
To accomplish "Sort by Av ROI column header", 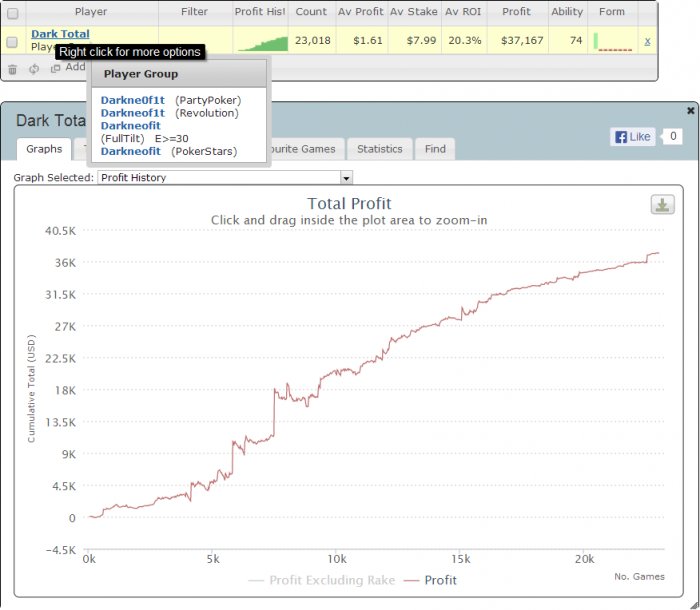I will pyautogui.click(x=463, y=12).
